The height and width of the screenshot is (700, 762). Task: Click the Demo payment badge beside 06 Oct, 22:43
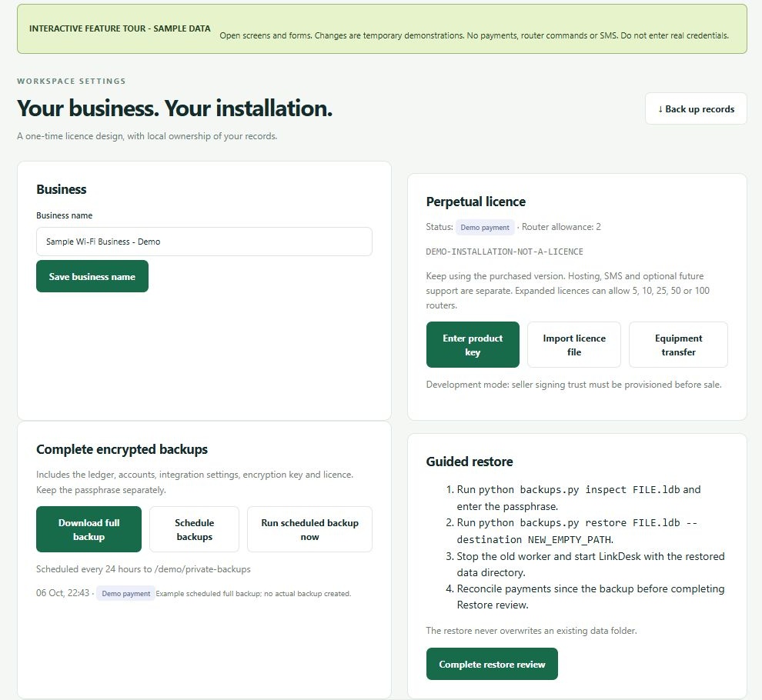(126, 594)
